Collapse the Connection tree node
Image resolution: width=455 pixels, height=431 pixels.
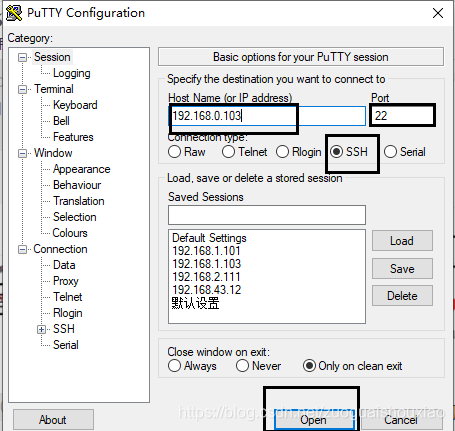(22, 249)
